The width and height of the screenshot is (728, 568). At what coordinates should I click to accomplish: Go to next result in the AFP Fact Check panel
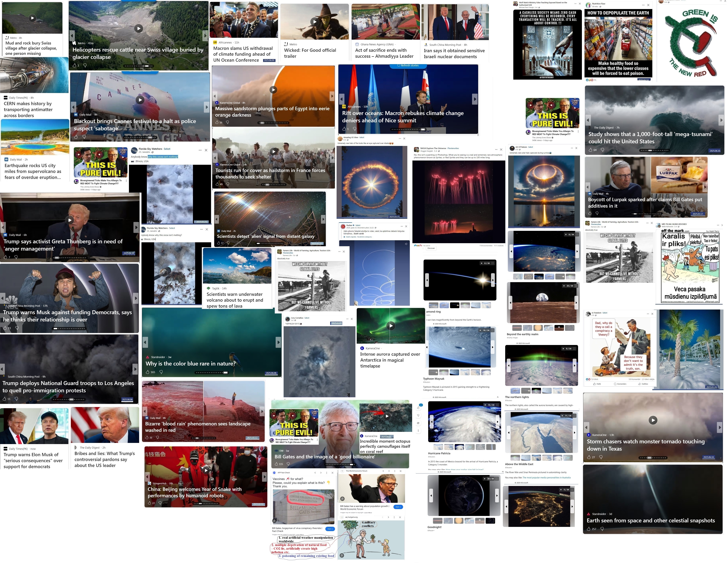point(321,472)
